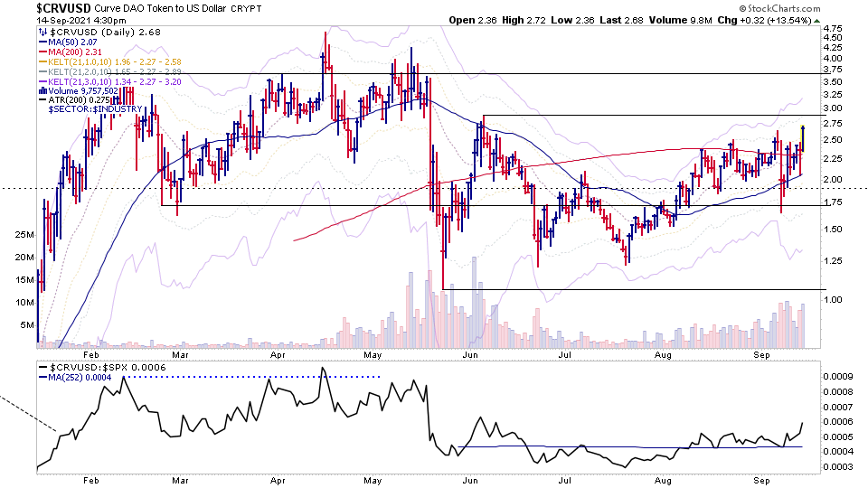Click the 'Last 2.68' header value
The height and width of the screenshot is (488, 868).
pyautogui.click(x=621, y=21)
